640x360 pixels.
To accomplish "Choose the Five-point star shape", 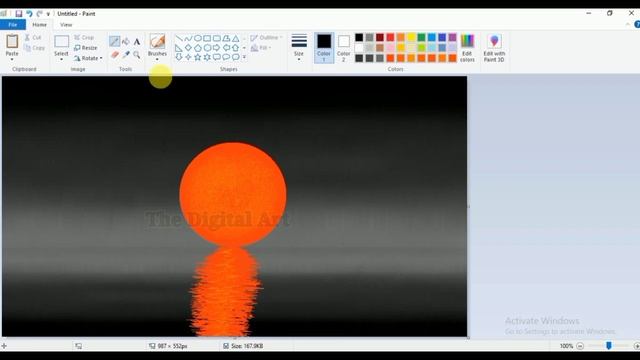I will pos(198,57).
